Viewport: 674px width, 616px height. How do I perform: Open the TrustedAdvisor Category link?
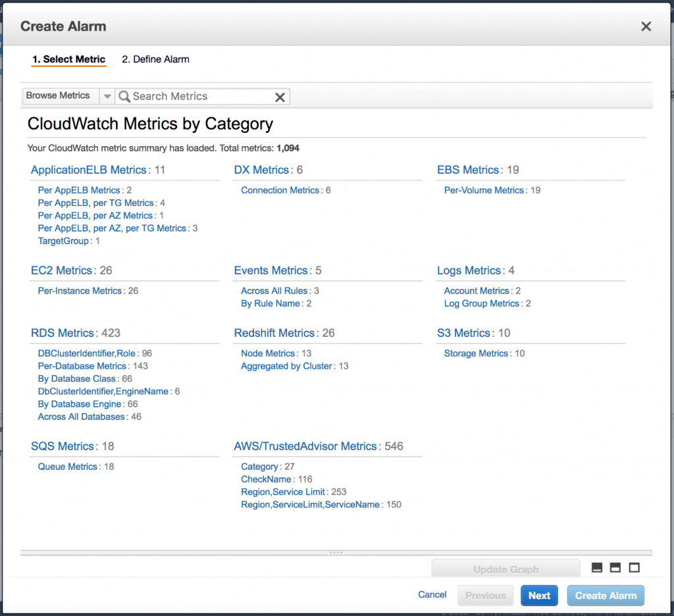pyautogui.click(x=259, y=467)
